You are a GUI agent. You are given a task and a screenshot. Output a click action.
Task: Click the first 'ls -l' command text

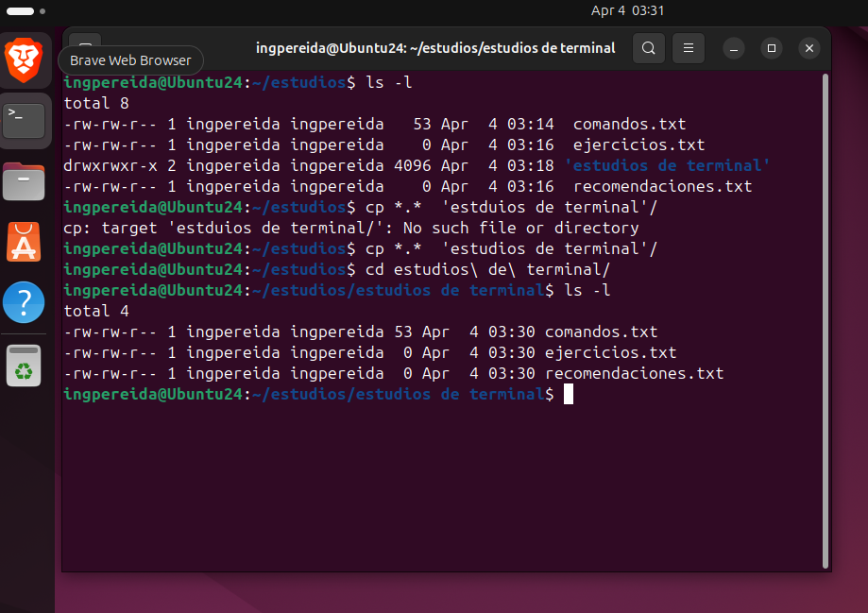(x=388, y=82)
